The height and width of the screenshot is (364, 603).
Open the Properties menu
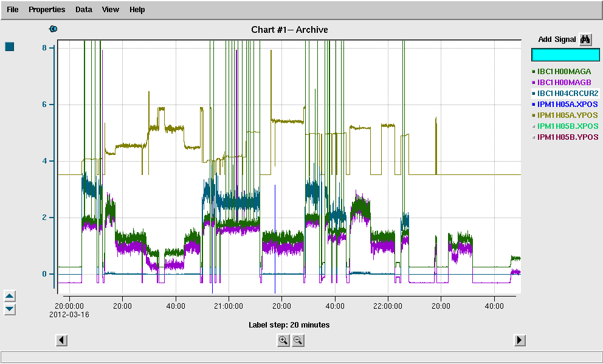click(x=47, y=10)
